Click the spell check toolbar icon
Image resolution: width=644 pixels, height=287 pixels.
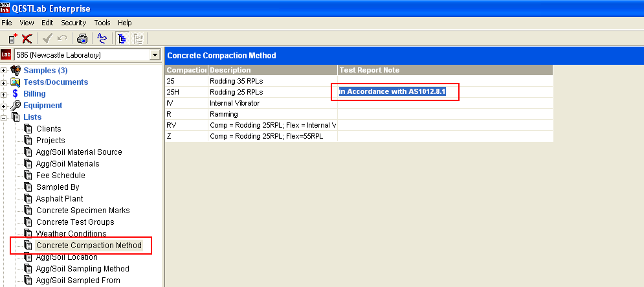(102, 39)
